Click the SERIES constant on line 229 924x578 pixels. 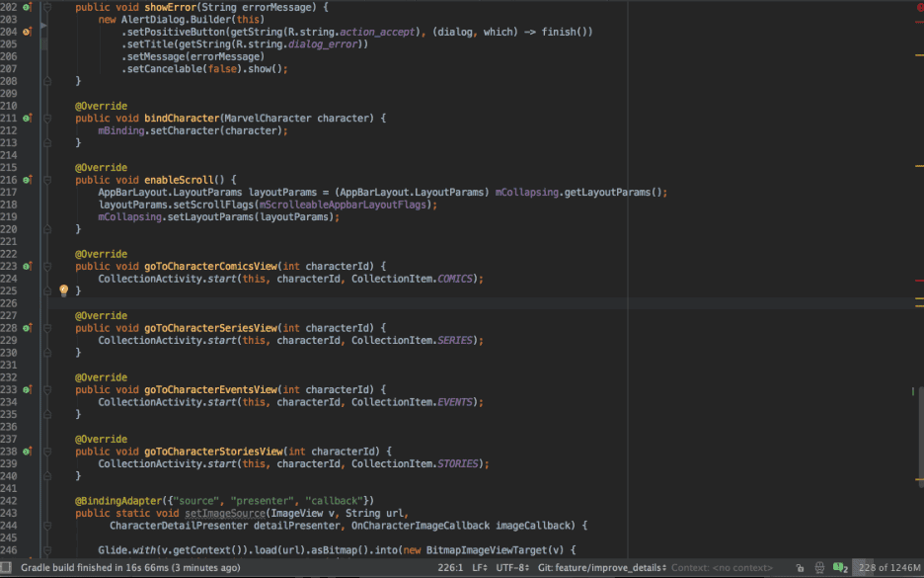455,340
